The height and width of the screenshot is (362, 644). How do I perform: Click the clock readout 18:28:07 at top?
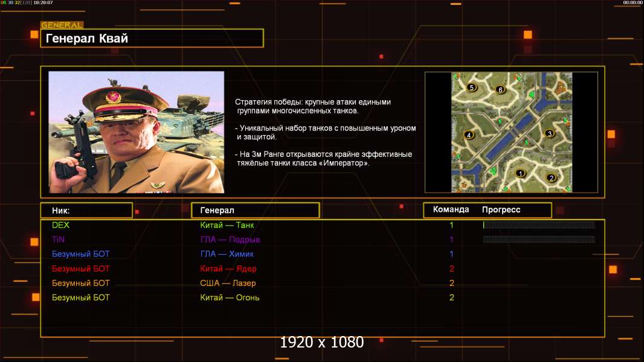[x=43, y=2]
